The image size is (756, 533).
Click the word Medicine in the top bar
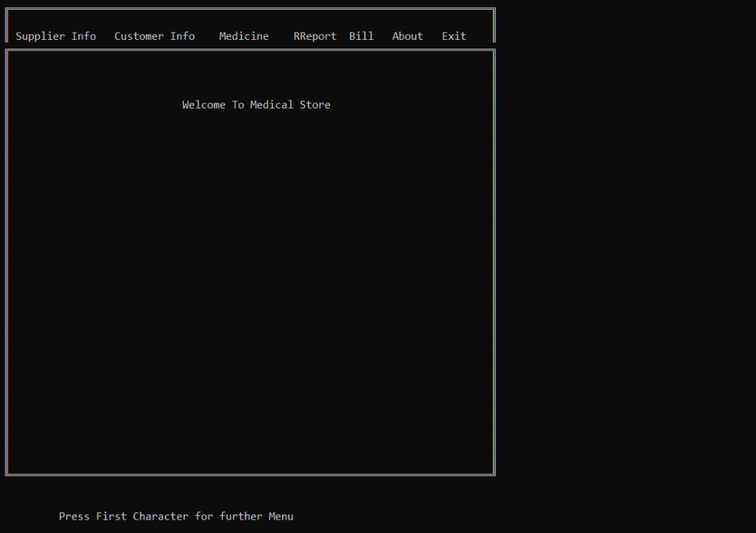pyautogui.click(x=244, y=35)
